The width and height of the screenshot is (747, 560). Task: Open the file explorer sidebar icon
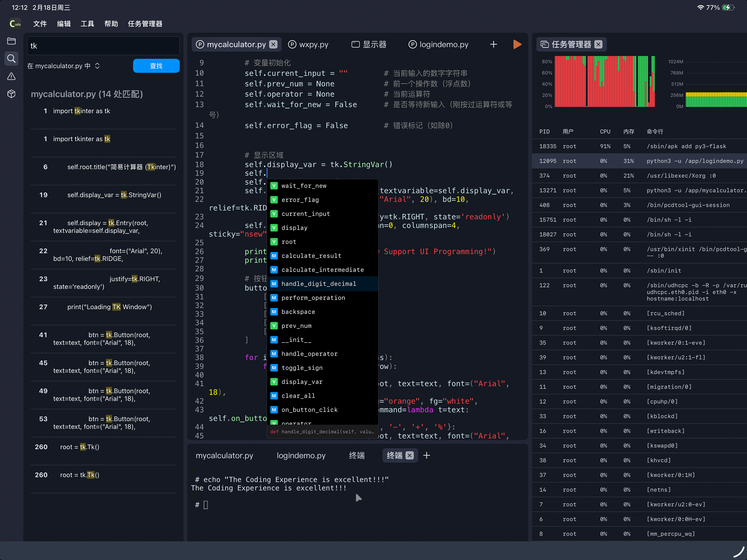tap(11, 41)
